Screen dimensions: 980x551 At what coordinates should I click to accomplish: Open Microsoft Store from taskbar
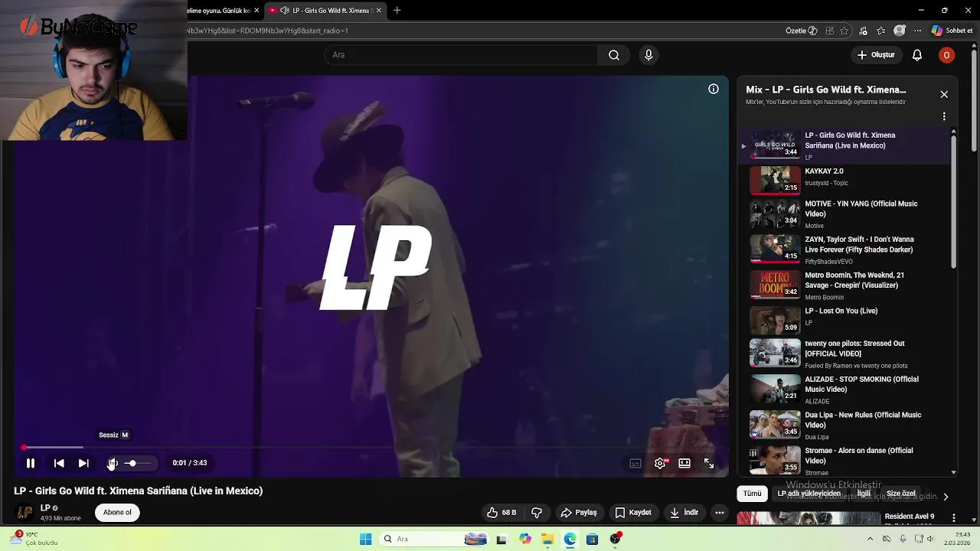coord(592,540)
